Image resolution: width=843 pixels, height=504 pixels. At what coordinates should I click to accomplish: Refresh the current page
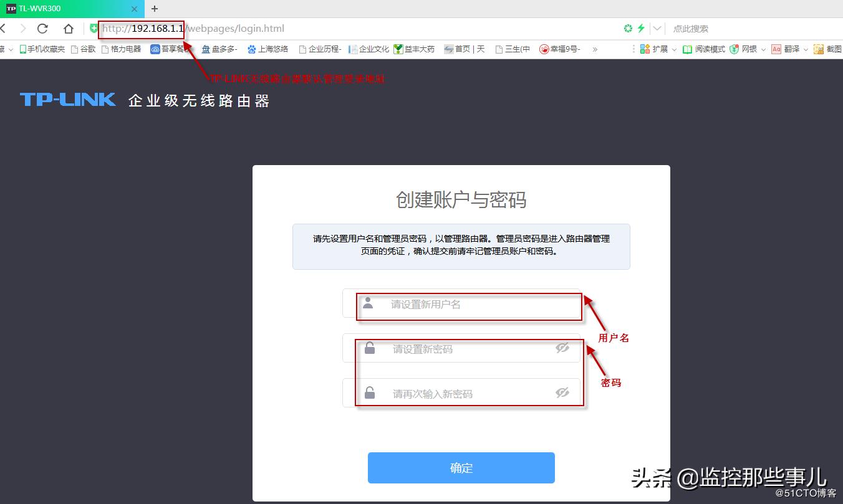(x=42, y=28)
